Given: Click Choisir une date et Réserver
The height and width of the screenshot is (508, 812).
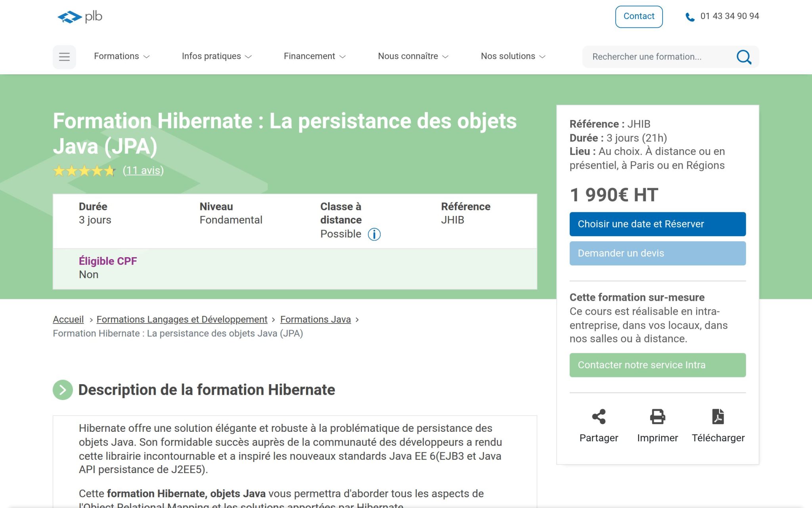Looking at the screenshot, I should [657, 223].
